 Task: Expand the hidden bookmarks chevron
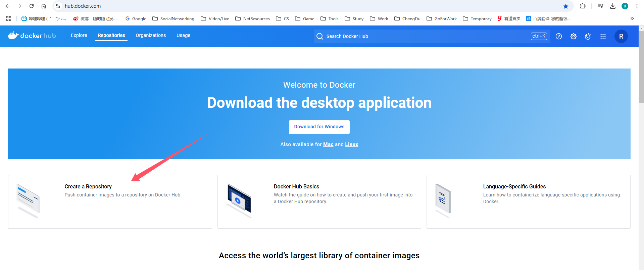[632, 18]
